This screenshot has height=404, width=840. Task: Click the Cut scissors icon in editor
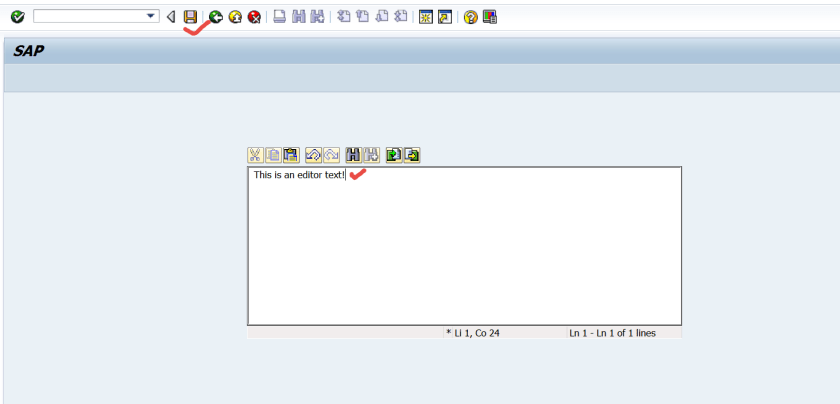pos(255,155)
